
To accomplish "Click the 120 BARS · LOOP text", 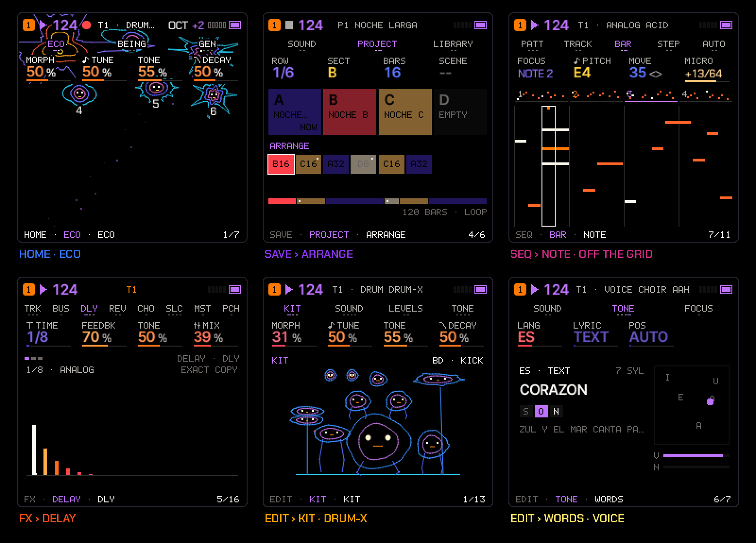I will 444,212.
